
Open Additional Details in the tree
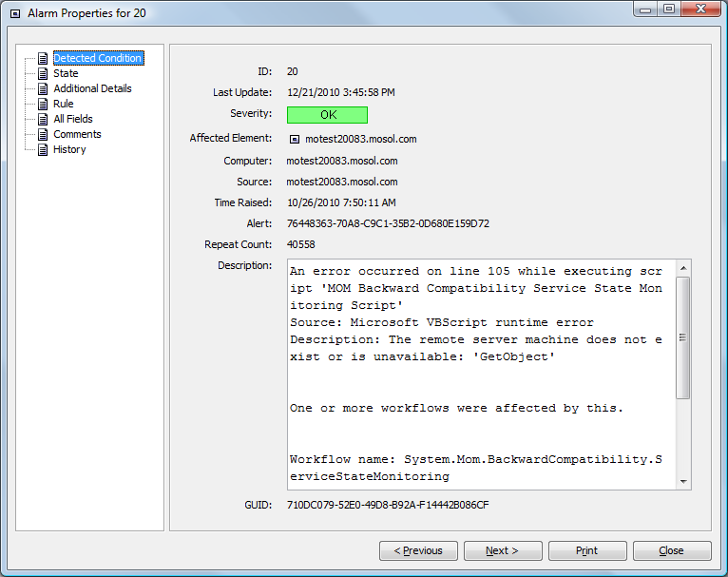point(92,88)
